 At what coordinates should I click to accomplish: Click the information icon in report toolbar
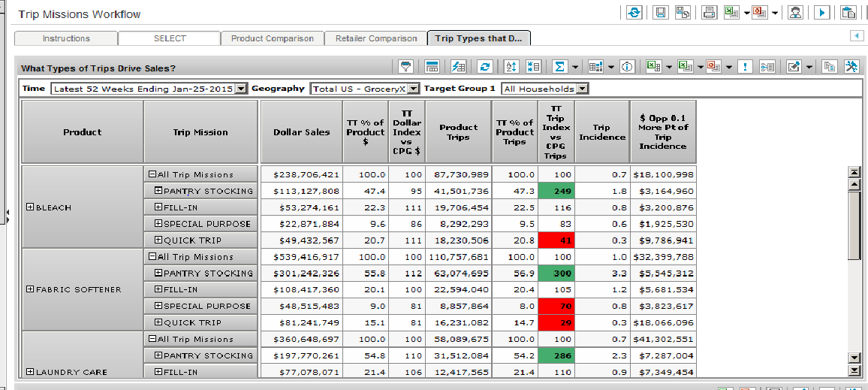tap(627, 67)
